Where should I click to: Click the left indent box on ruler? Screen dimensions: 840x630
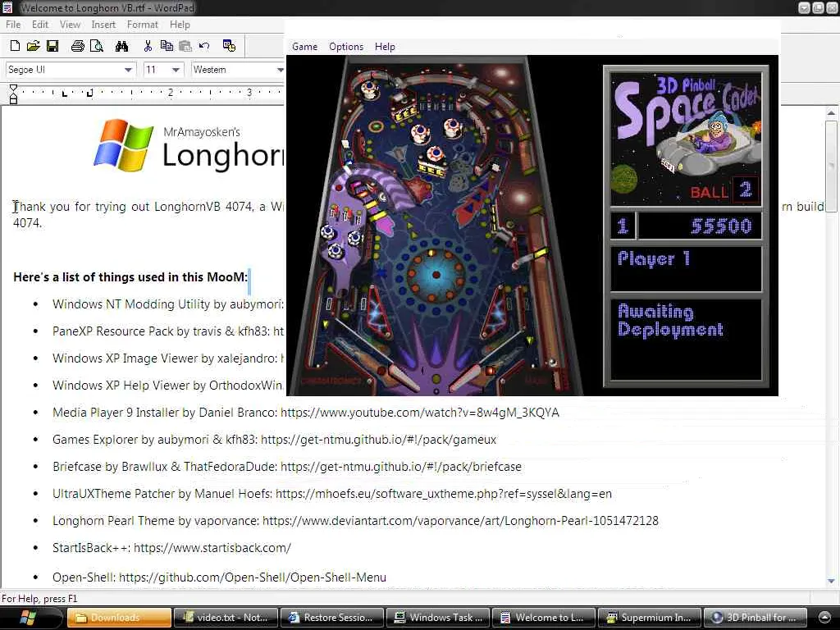tap(13, 99)
